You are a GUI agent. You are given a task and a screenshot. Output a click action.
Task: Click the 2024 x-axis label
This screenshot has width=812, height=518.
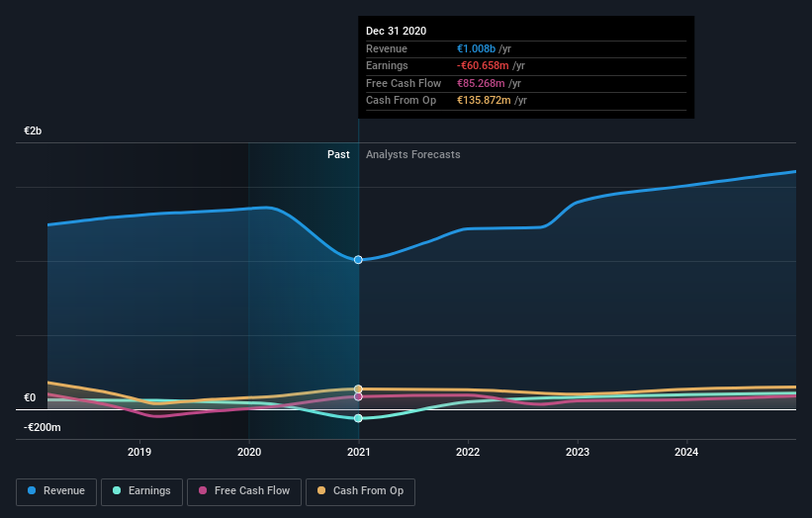(686, 452)
